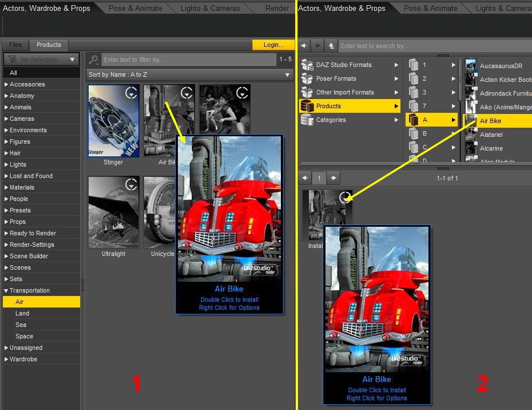Select the Ready to Render category
Screen dimensions: 532x410
point(41,233)
